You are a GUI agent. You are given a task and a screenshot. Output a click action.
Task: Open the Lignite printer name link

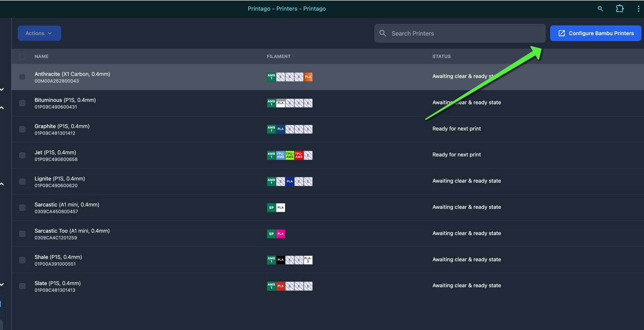click(59, 179)
